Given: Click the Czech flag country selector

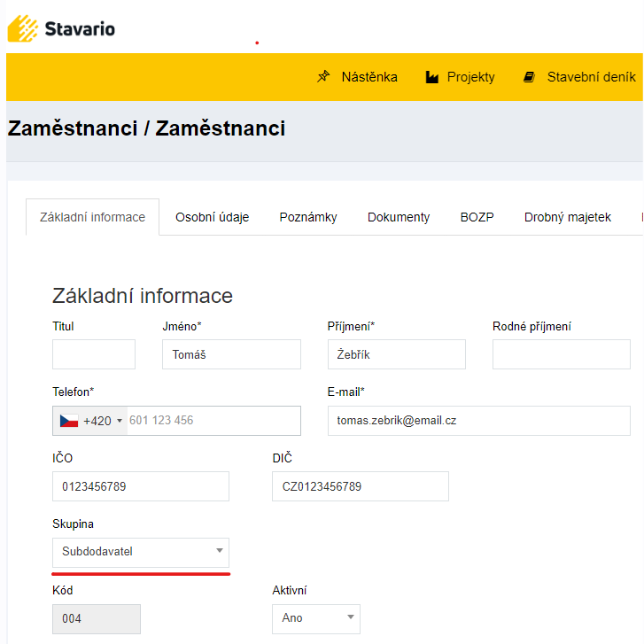Looking at the screenshot, I should pos(69,421).
